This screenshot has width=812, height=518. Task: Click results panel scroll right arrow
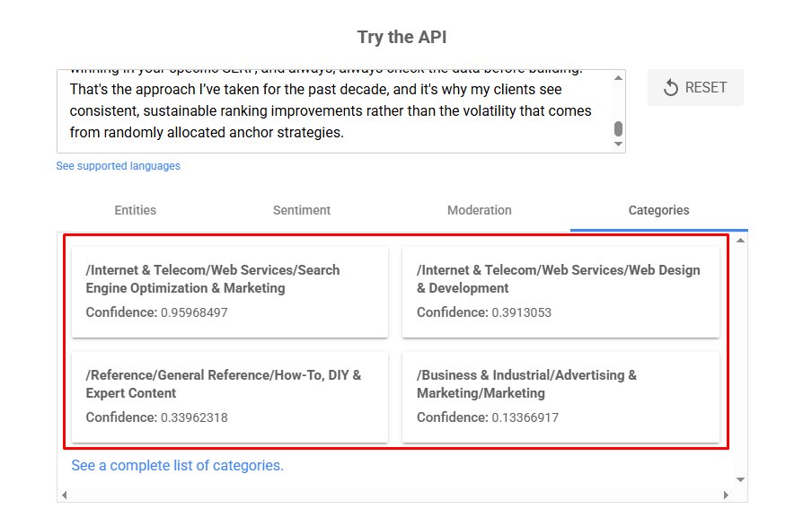[x=726, y=496]
